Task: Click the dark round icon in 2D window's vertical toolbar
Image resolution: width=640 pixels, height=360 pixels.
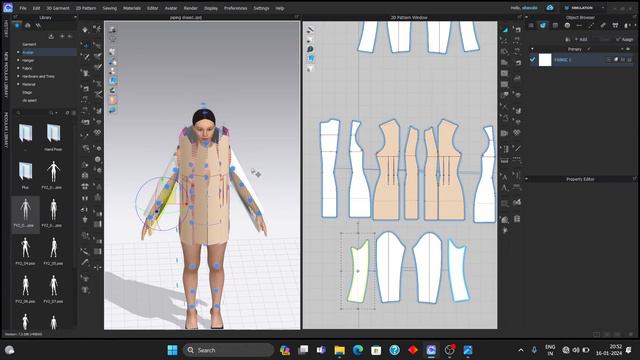Action: point(310,49)
